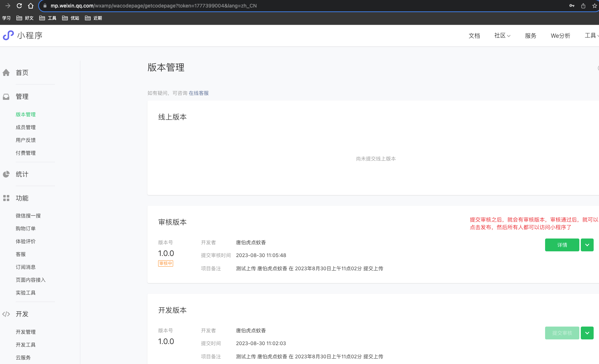Open 购物订单 in the sidebar
This screenshot has height=364, width=599.
pos(26,229)
